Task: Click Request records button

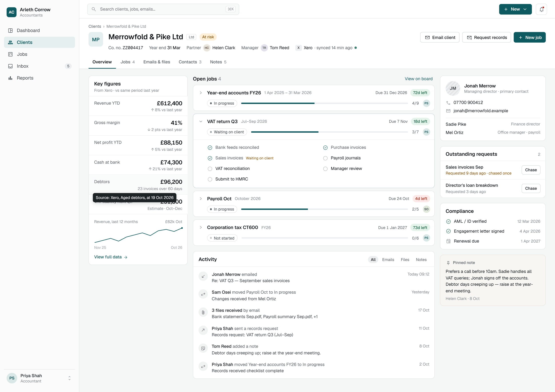Action: coord(486,37)
